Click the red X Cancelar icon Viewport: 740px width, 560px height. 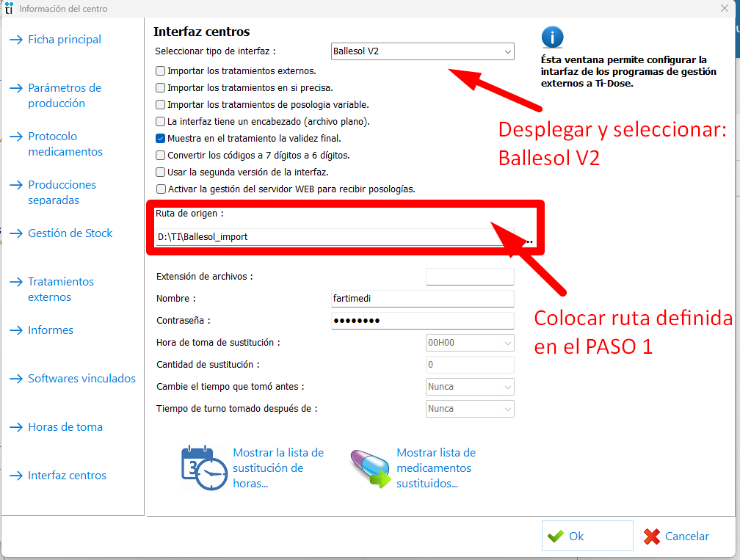pyautogui.click(x=651, y=537)
